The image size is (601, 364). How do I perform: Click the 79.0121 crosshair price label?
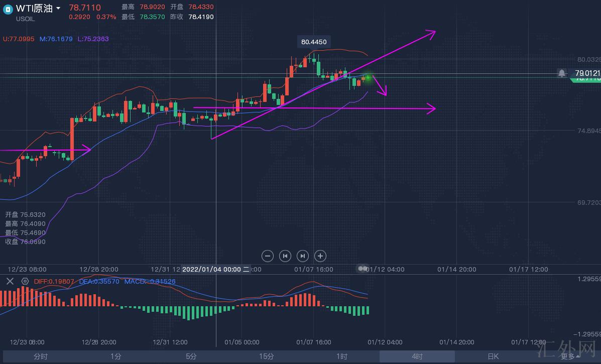point(586,73)
